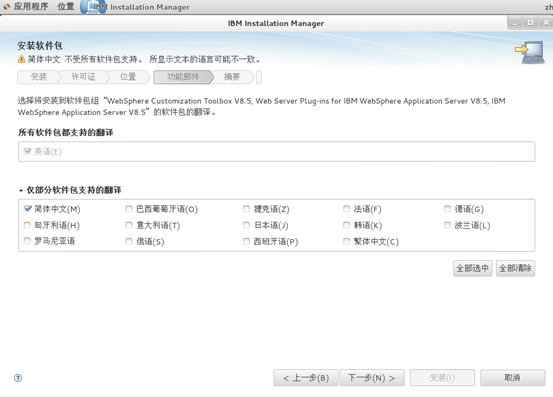Image resolution: width=553 pixels, height=398 pixels.
Task: Click the GNOME applications menu icon
Action: pyautogui.click(x=7, y=7)
